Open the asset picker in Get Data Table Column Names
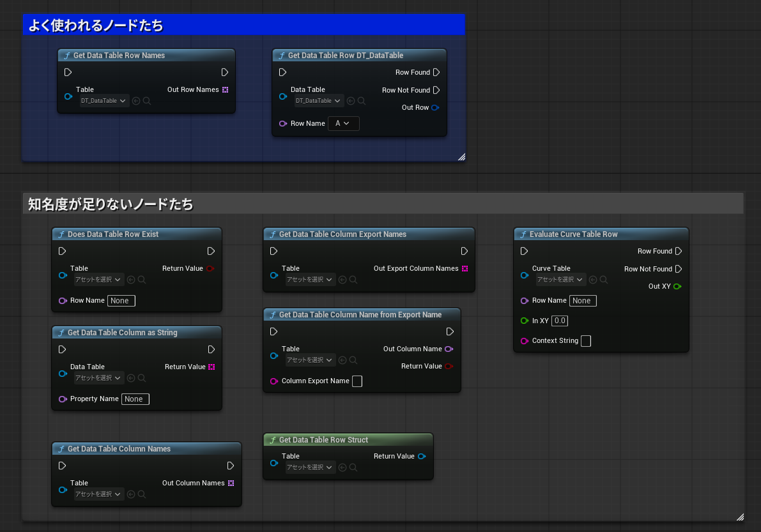The height and width of the screenshot is (532, 761). point(98,494)
